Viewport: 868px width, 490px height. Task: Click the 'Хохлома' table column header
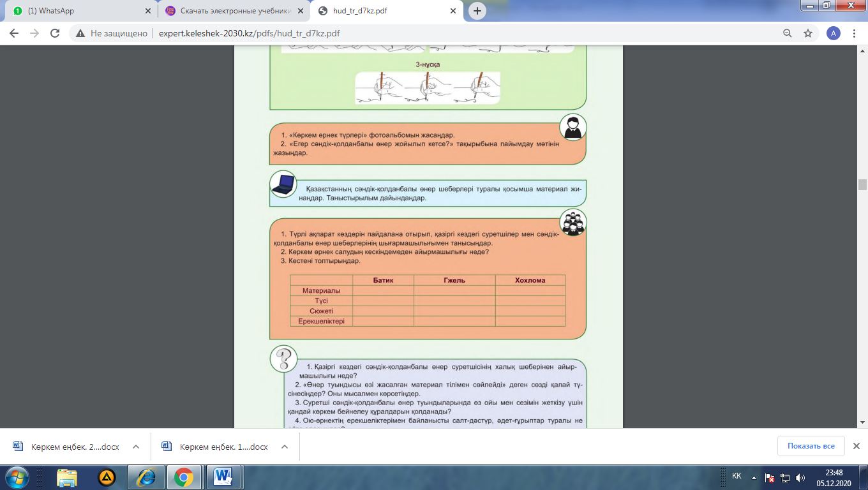(x=530, y=280)
